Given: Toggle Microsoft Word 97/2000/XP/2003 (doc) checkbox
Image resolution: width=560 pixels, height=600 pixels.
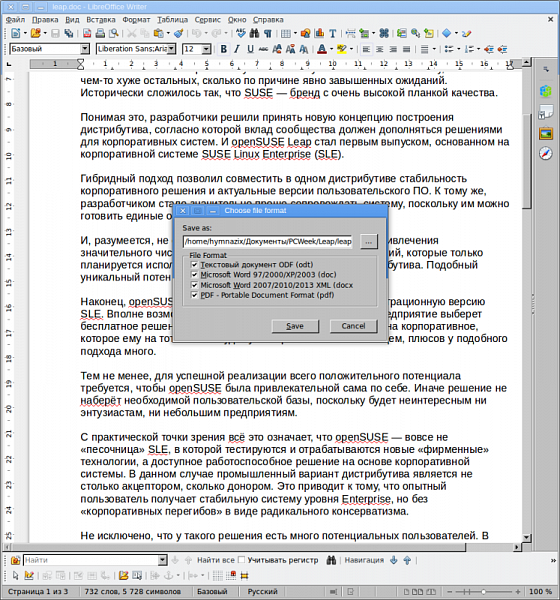Looking at the screenshot, I should click(x=194, y=275).
